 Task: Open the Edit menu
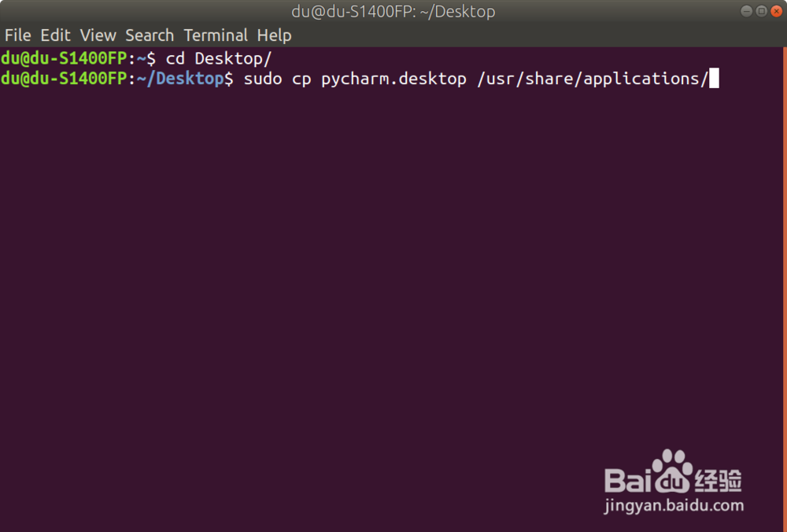point(55,35)
